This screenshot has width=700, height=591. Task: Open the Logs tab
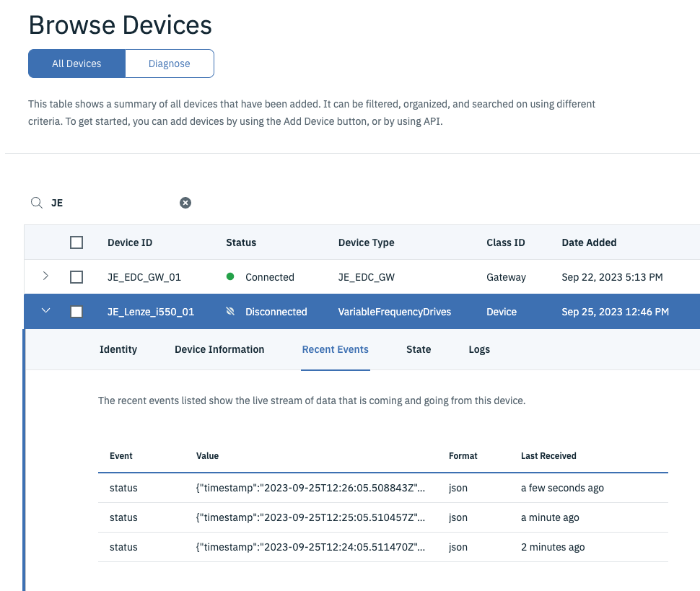[x=479, y=349]
